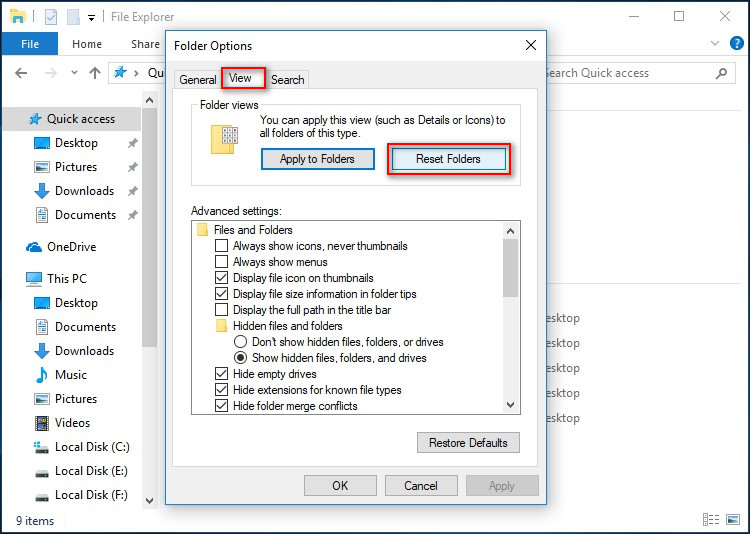Uncheck Hide empty drives
This screenshot has height=534, width=750.
click(x=221, y=374)
